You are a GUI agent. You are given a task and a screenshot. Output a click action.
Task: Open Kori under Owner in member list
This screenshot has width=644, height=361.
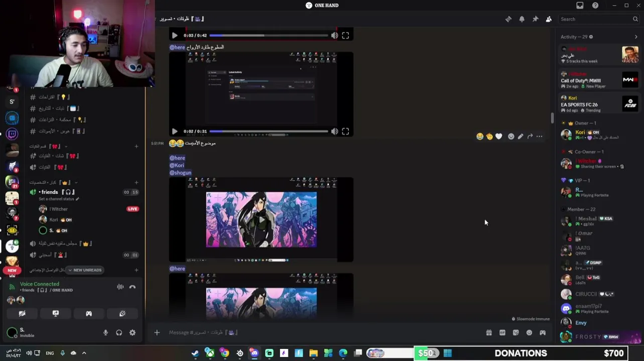click(x=599, y=135)
